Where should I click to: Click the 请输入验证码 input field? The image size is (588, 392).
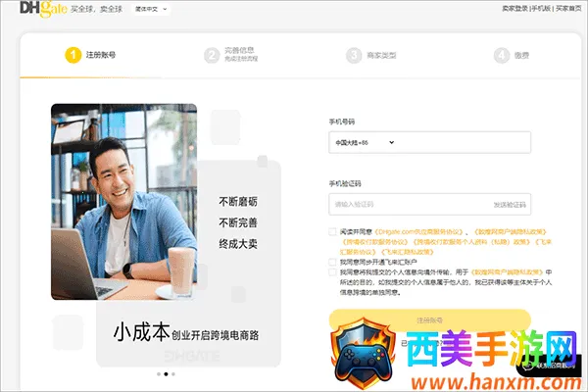[407, 204]
